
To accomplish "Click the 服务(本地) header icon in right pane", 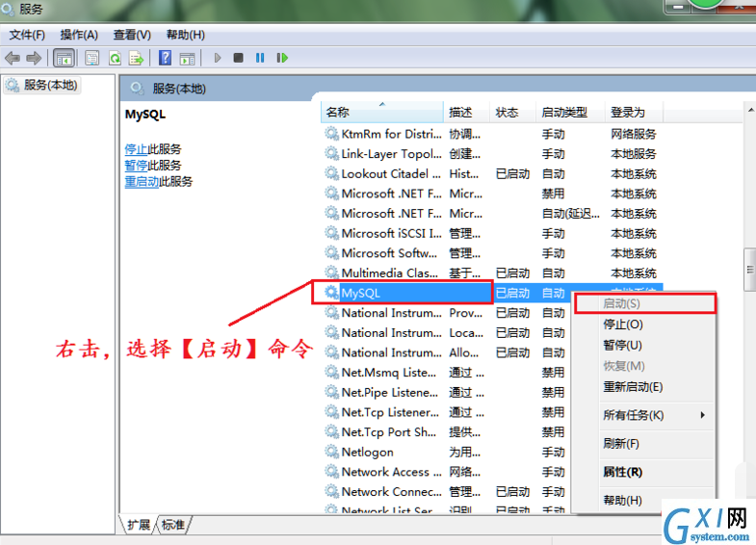I will coord(138,89).
